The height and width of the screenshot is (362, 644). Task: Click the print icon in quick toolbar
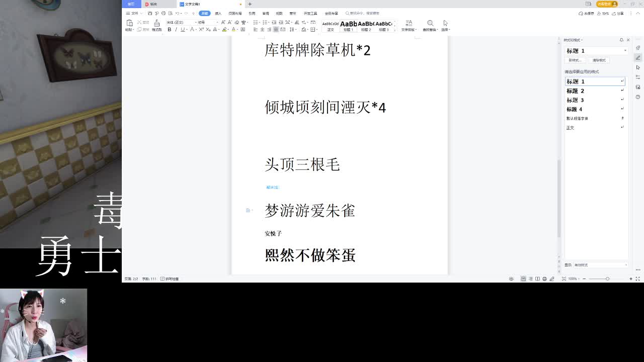tap(164, 13)
